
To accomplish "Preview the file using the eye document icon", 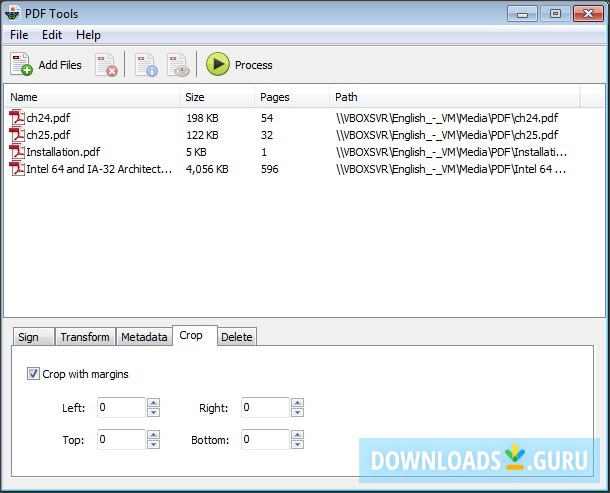I will click(x=178, y=65).
